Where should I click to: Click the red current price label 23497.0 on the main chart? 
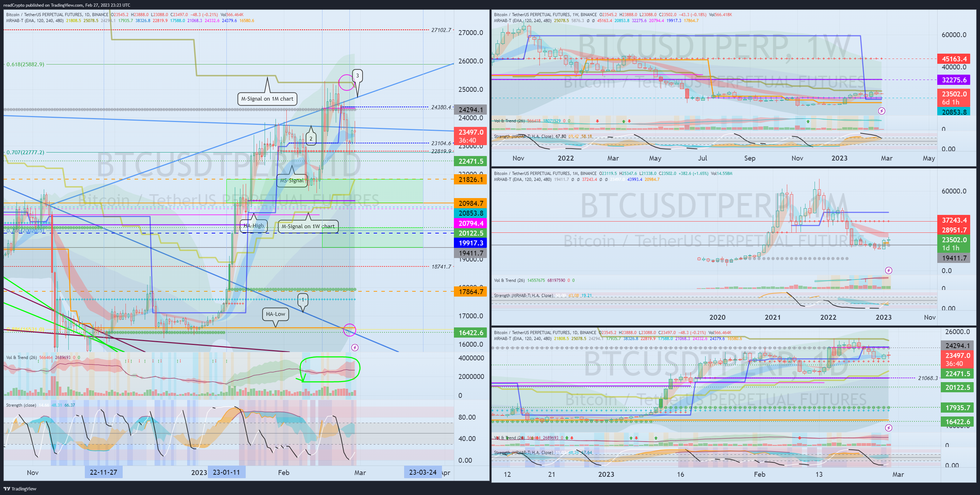tap(471, 136)
